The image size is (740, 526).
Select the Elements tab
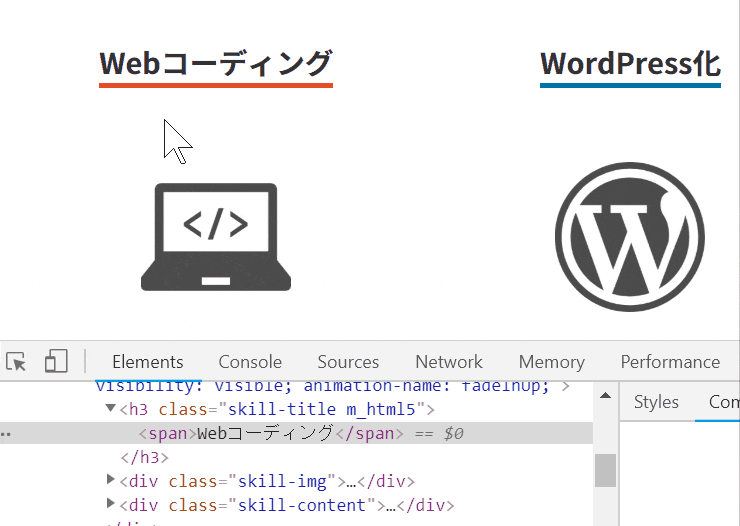[148, 362]
